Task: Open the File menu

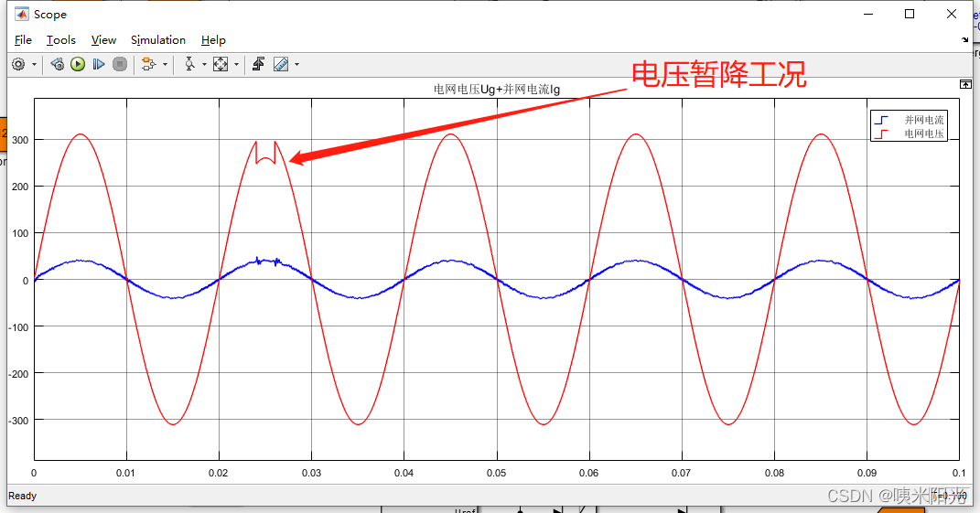Action: point(23,40)
